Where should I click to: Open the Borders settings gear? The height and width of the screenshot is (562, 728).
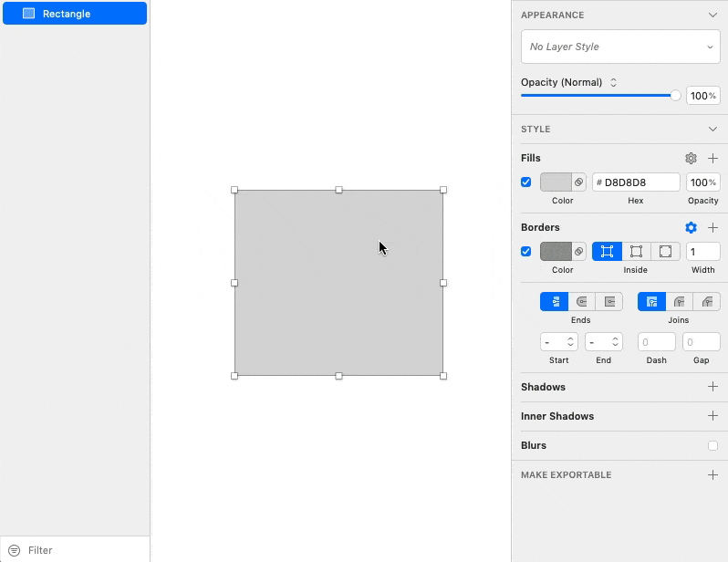point(691,228)
